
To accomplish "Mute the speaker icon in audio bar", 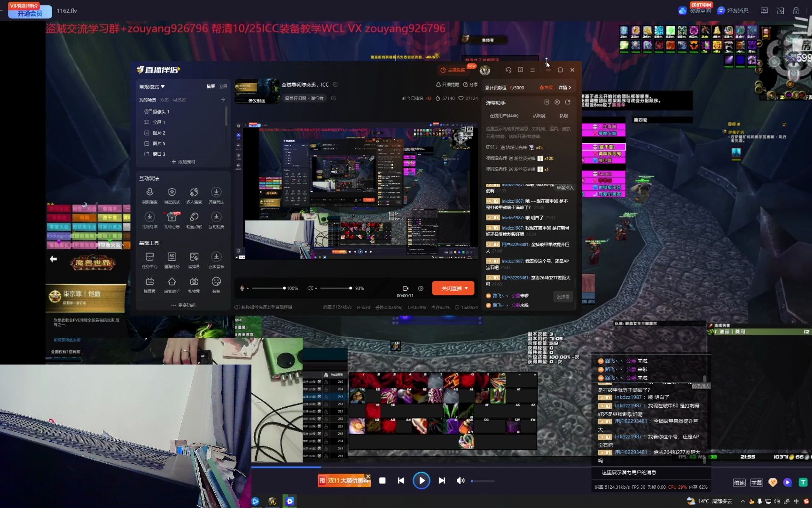I will 310,288.
